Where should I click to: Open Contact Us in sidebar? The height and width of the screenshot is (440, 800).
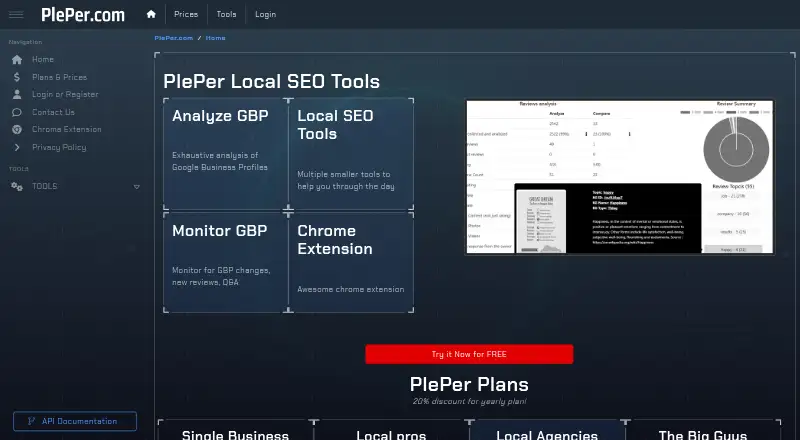pyautogui.click(x=53, y=112)
